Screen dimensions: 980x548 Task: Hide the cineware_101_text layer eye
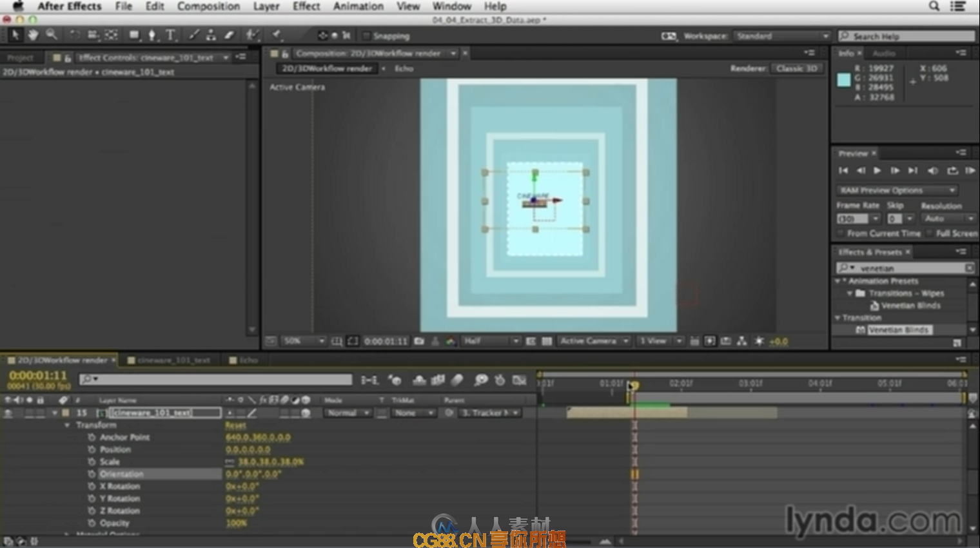point(8,413)
